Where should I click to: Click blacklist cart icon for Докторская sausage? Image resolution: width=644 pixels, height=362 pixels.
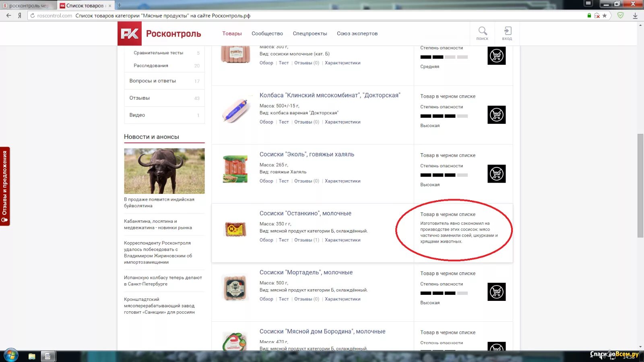pos(496,115)
